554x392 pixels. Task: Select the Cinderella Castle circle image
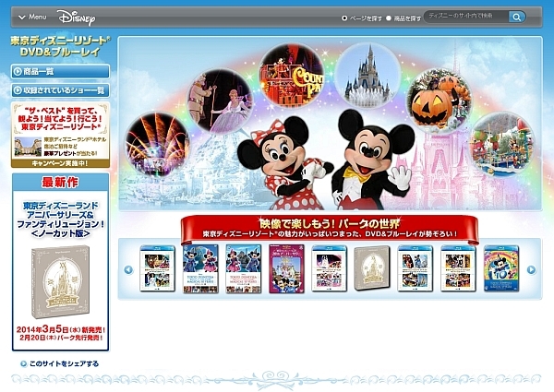tap(367, 75)
